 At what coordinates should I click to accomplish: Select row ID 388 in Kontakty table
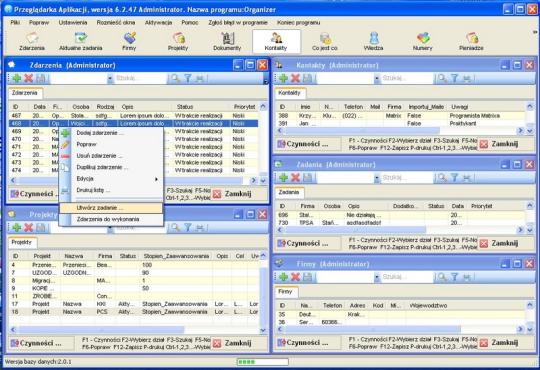tap(401, 116)
